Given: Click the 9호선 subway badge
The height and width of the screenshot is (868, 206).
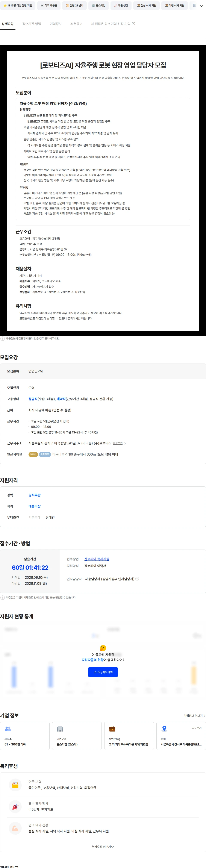Looking at the screenshot, I should (x=33, y=454).
